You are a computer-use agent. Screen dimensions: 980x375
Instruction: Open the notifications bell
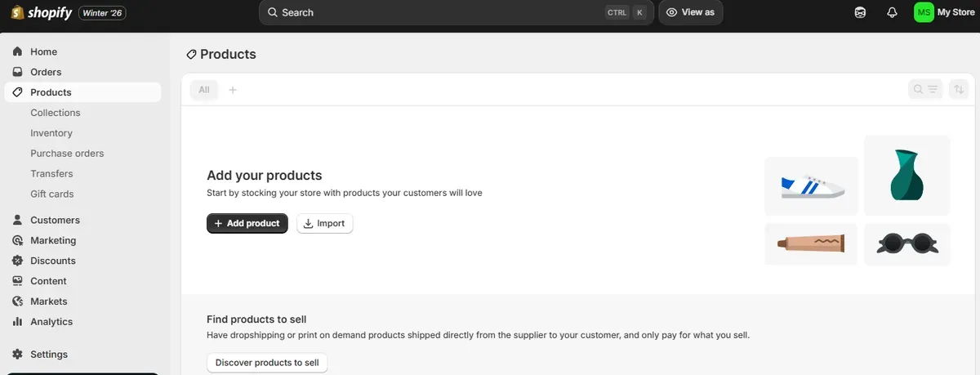[892, 12]
